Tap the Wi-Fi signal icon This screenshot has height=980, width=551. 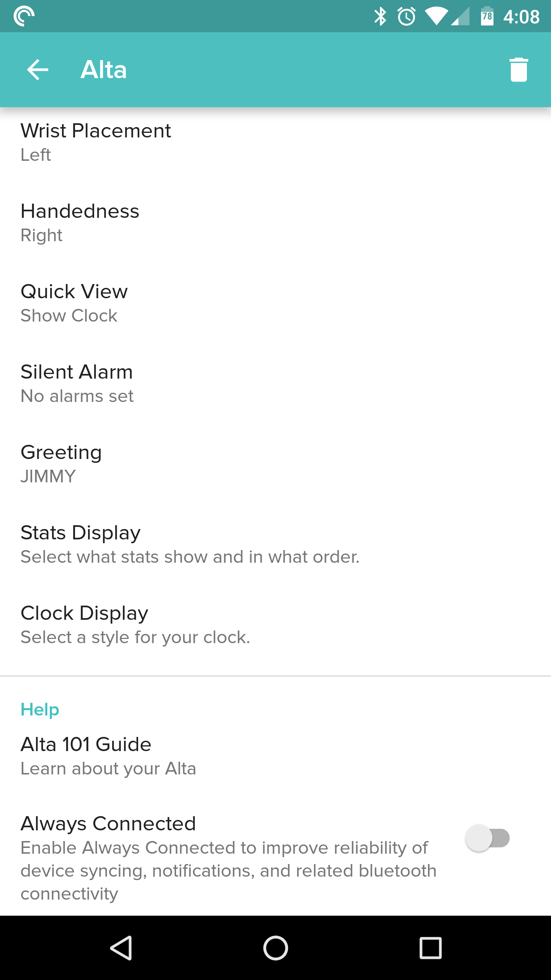point(436,16)
